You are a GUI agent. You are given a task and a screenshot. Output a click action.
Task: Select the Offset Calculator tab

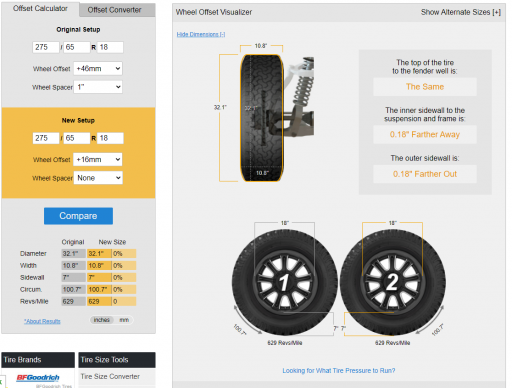(40, 9)
